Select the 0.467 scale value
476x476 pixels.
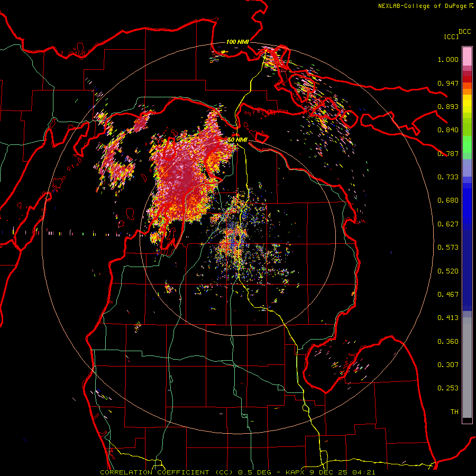[448, 295]
